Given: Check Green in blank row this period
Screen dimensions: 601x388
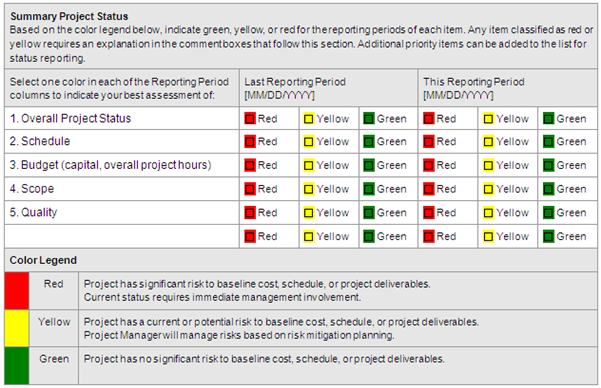Looking at the screenshot, I should pos(548,237).
